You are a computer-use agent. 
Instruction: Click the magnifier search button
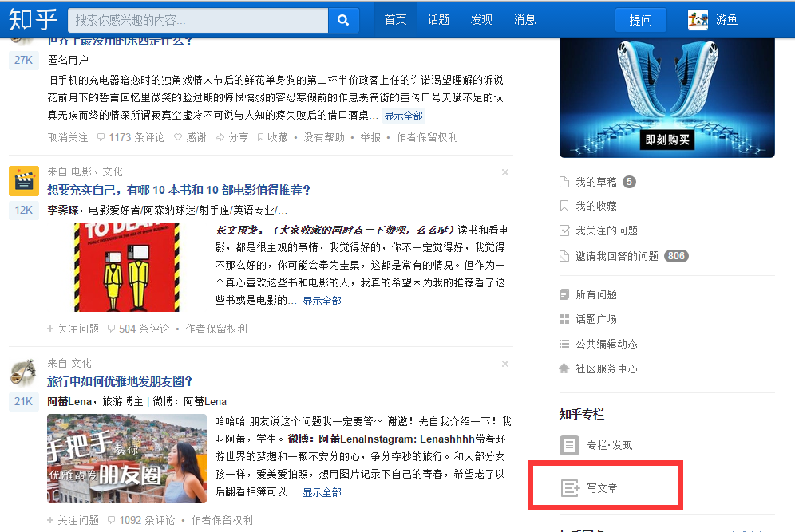point(343,20)
